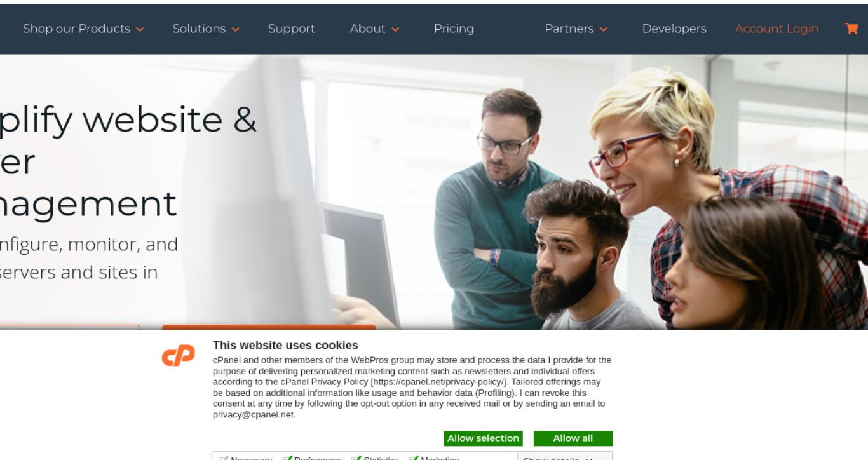The image size is (868, 460).
Task: Go to the Developers page
Action: coord(674,29)
